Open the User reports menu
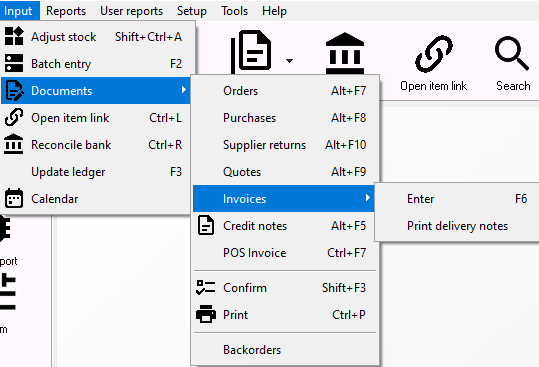Viewport: 539px width, 367px height. click(x=131, y=11)
